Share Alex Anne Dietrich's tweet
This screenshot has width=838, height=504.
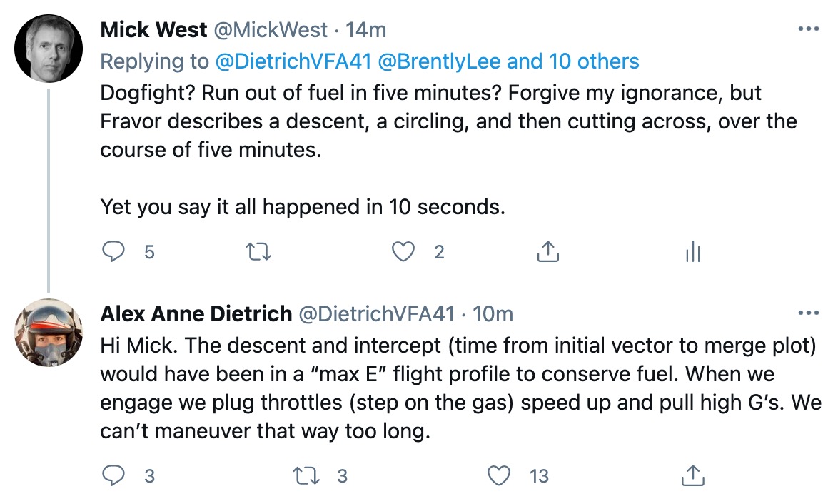coord(692,476)
